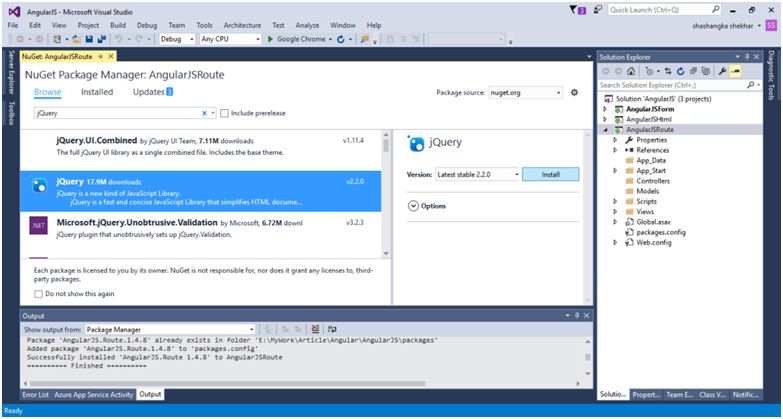
Task: Pin the Output panel with pushpin icon
Action: (x=577, y=316)
